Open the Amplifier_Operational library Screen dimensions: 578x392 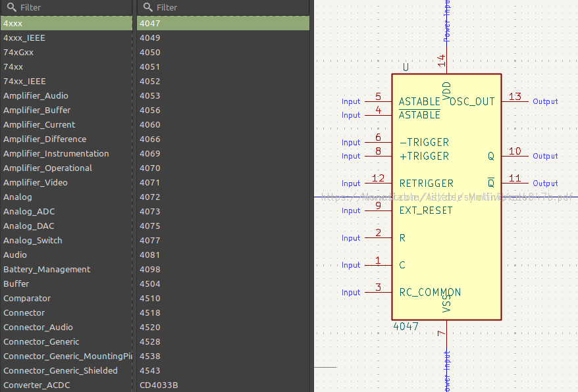point(47,168)
